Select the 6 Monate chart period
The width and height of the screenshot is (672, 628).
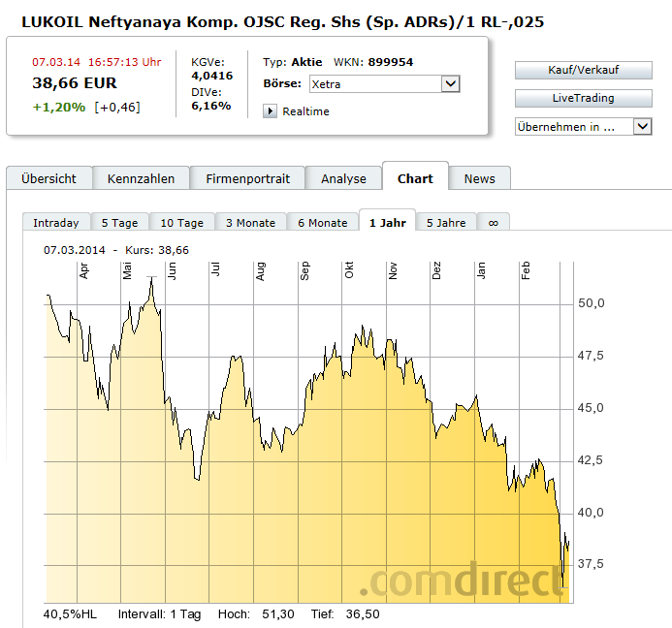pos(323,223)
